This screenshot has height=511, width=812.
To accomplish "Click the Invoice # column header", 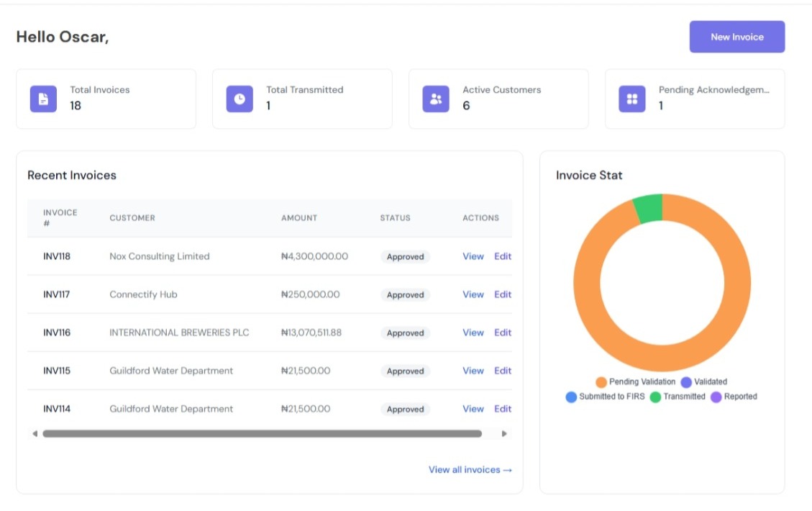I will [x=60, y=217].
